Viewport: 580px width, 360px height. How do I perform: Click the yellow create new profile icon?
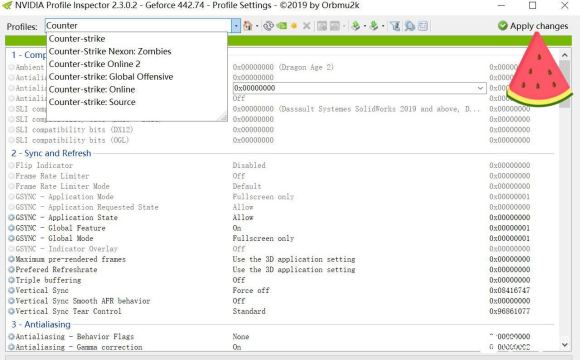coord(294,26)
